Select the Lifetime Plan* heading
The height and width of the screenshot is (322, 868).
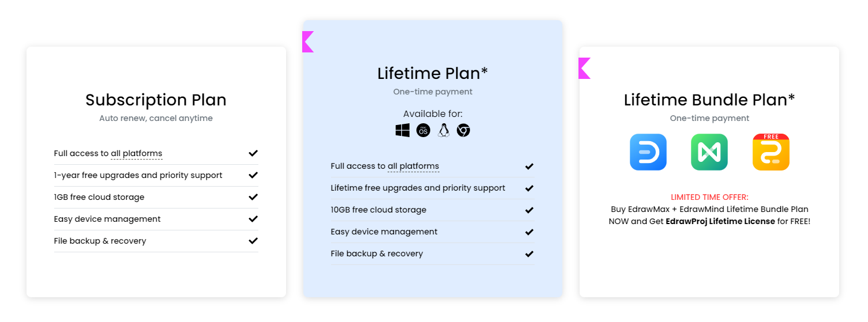point(433,73)
